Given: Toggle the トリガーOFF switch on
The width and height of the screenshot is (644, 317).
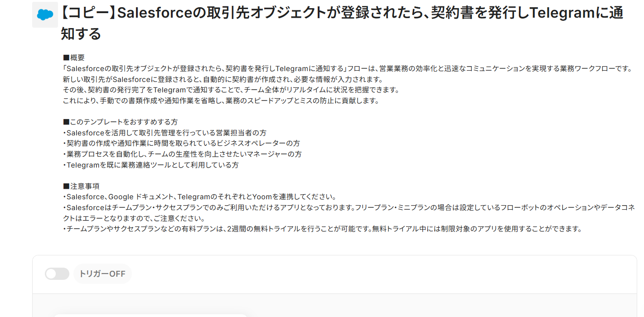Looking at the screenshot, I should coord(57,274).
